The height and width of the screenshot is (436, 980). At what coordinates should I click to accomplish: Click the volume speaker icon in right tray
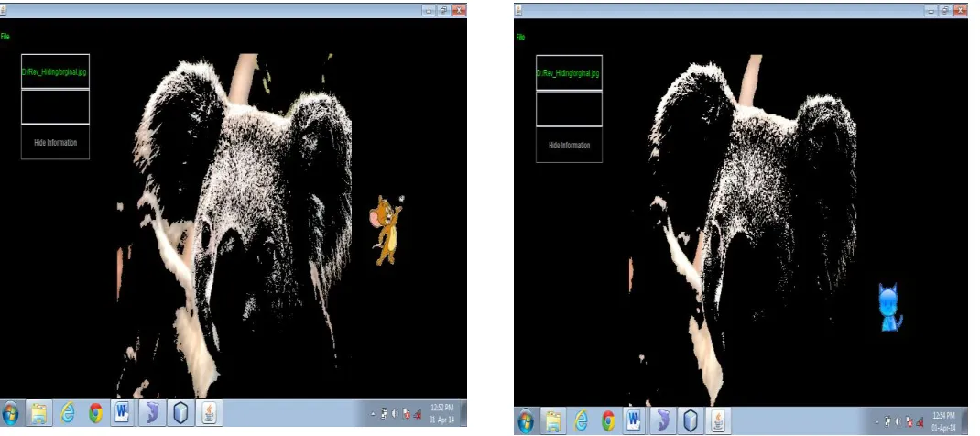point(900,421)
